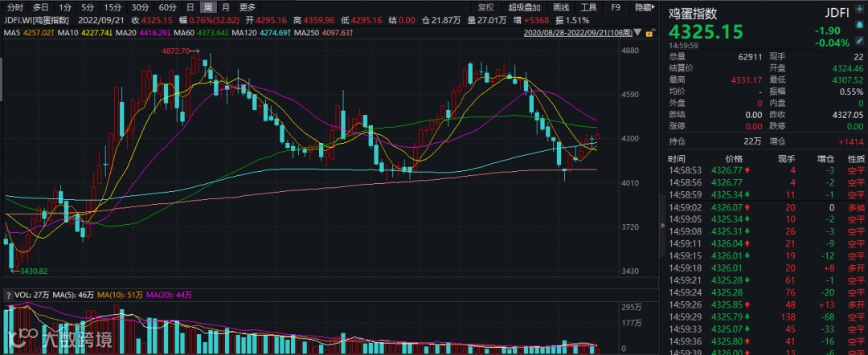Select the 周 weekly period tab
Viewport: 868px width, 355px height.
click(207, 7)
